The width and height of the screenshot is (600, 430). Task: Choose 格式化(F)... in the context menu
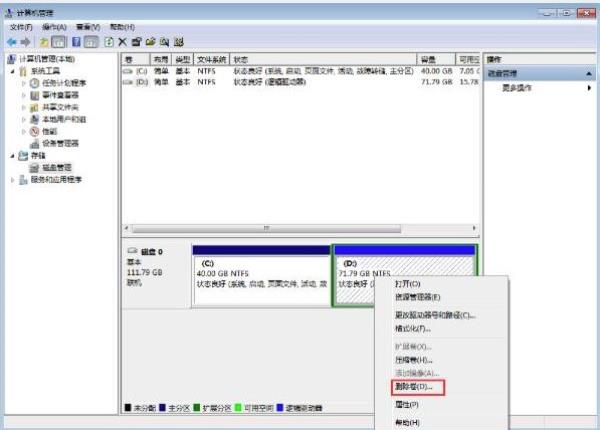point(413,328)
